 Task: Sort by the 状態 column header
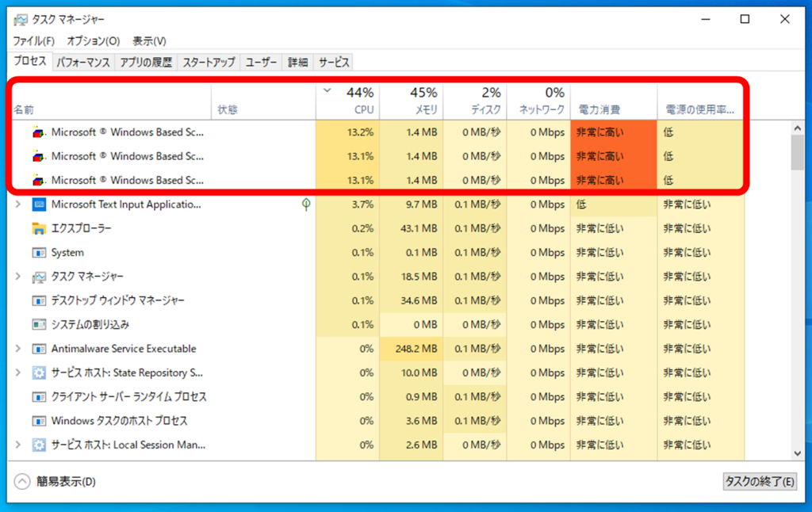tap(263, 101)
